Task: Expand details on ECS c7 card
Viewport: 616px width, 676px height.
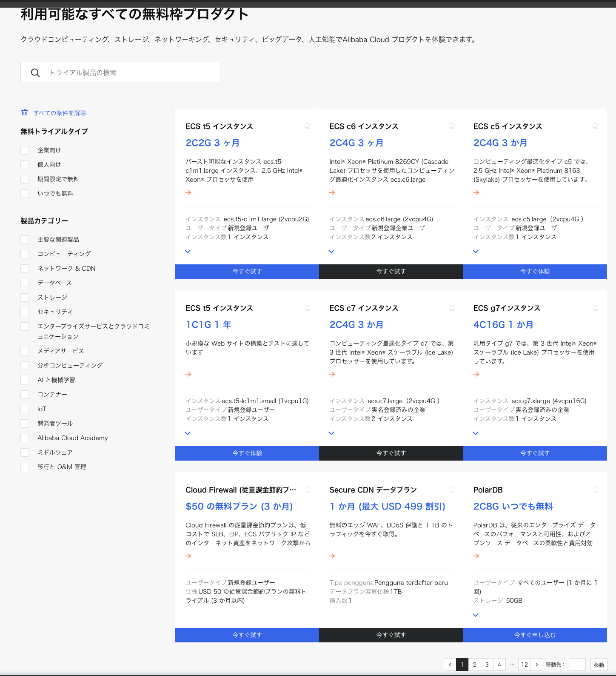Action: coord(332,433)
